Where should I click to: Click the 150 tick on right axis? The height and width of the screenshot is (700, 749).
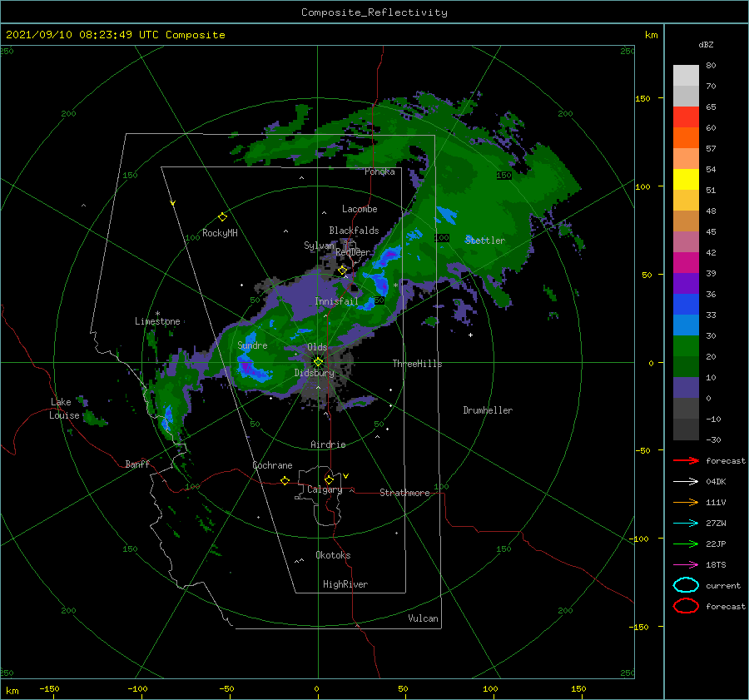pyautogui.click(x=642, y=98)
